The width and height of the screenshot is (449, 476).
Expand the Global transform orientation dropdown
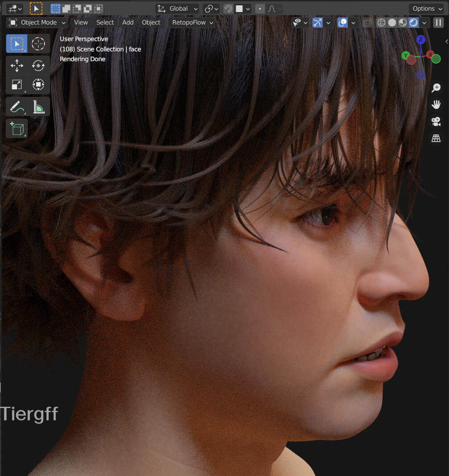click(x=178, y=8)
